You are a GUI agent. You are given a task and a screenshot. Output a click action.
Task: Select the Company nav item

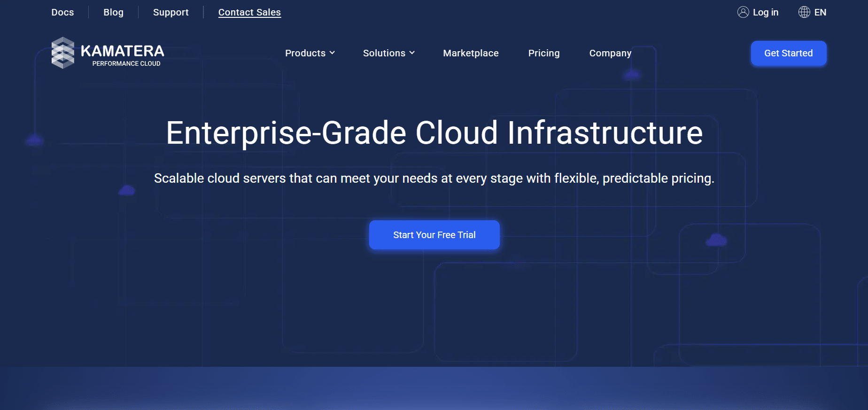pyautogui.click(x=610, y=53)
